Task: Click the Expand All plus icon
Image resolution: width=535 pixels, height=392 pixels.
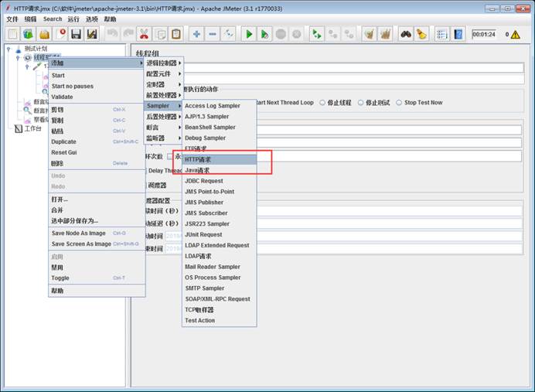Action: tap(196, 34)
